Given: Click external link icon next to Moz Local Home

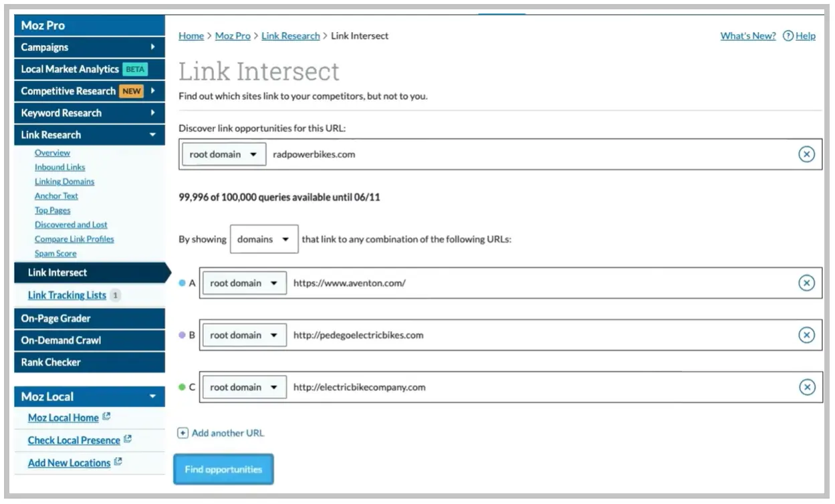Looking at the screenshot, I should pyautogui.click(x=106, y=417).
